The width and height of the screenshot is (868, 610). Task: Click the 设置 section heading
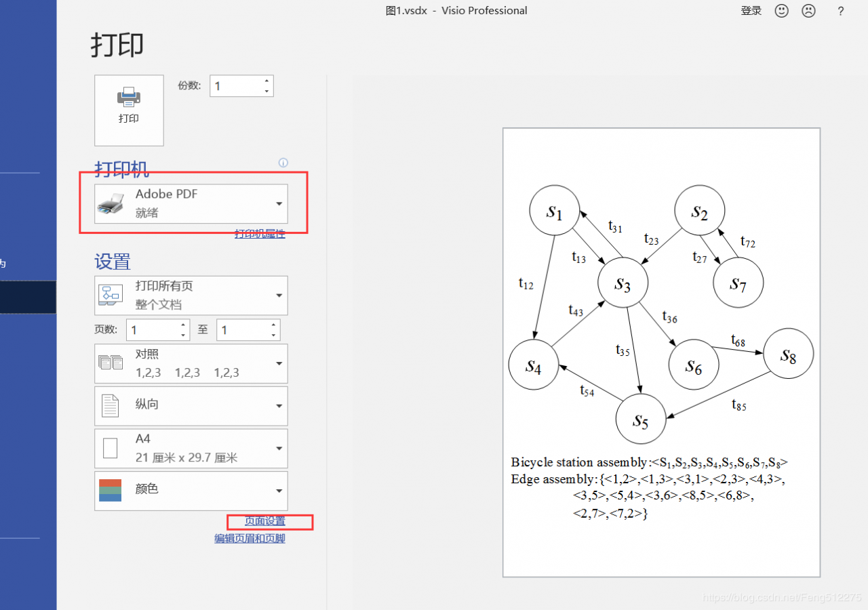(x=113, y=262)
